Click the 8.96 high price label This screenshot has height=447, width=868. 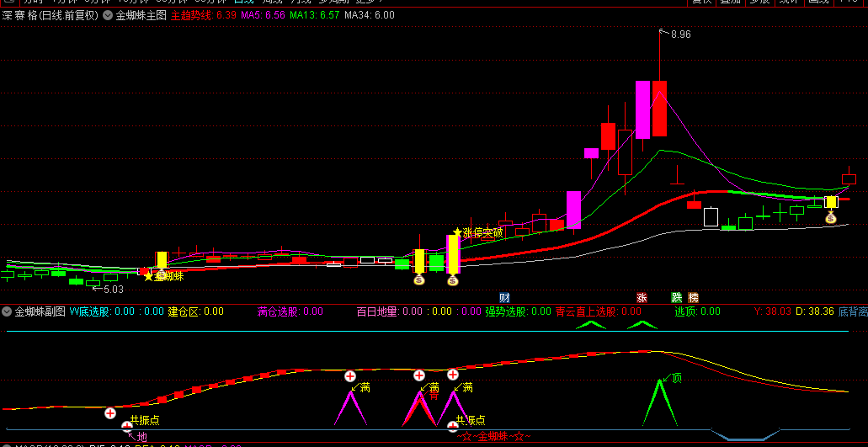pyautogui.click(x=680, y=35)
